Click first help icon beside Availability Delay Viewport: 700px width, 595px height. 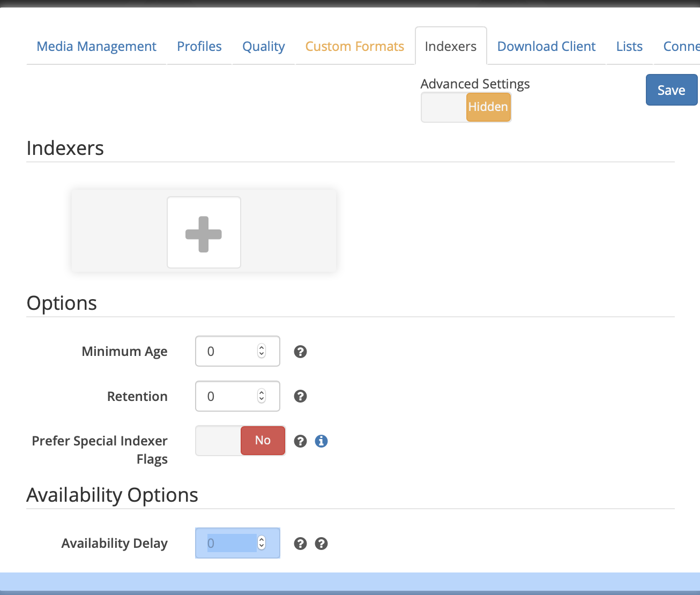[x=300, y=544]
